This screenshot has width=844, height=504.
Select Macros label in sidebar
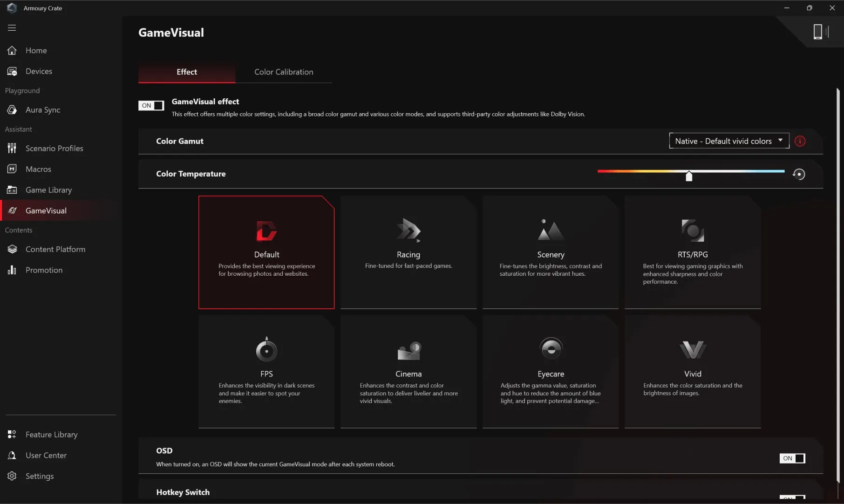(38, 169)
